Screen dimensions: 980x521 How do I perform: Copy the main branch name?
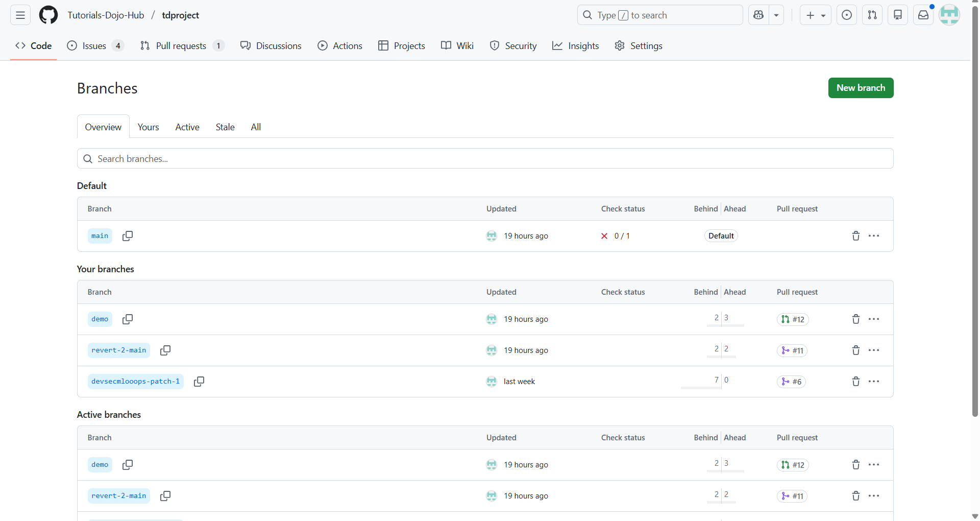pyautogui.click(x=128, y=236)
